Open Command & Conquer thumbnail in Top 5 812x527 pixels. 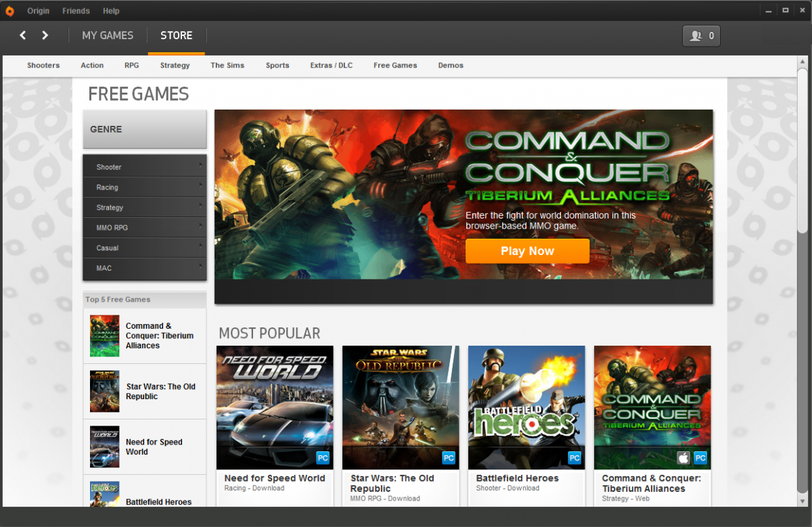[x=104, y=336]
